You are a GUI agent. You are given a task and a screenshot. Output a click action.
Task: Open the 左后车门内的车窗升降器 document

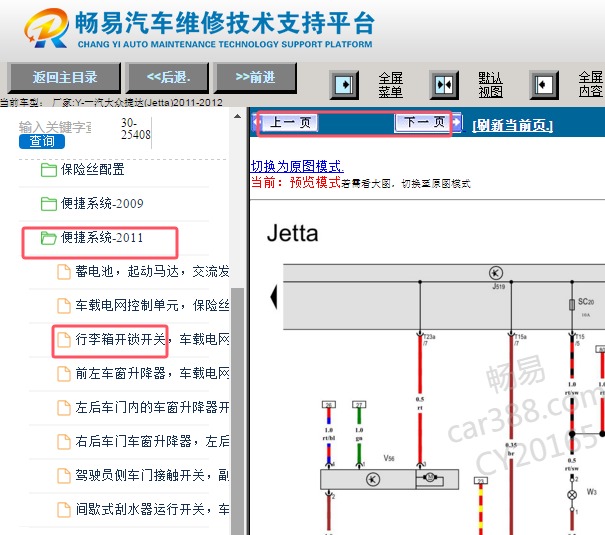[152, 407]
